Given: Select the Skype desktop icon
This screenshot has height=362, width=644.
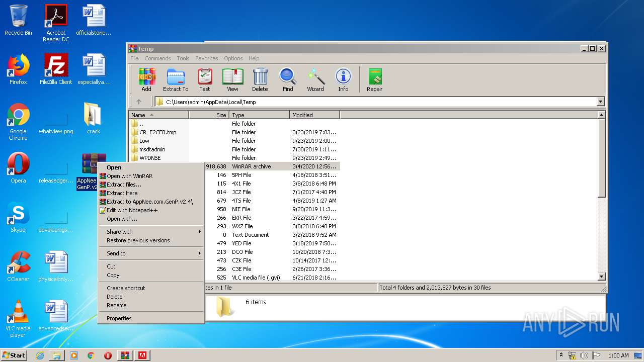Looking at the screenshot, I should coord(18,217).
